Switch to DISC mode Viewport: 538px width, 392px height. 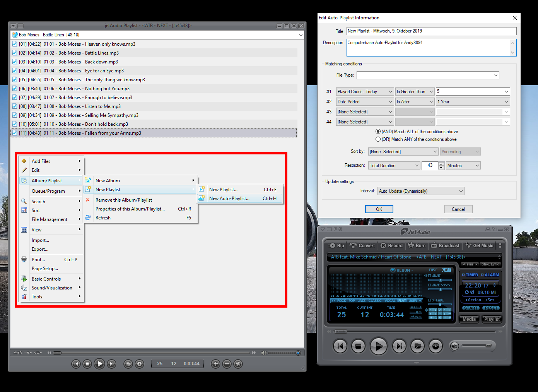pos(433,270)
